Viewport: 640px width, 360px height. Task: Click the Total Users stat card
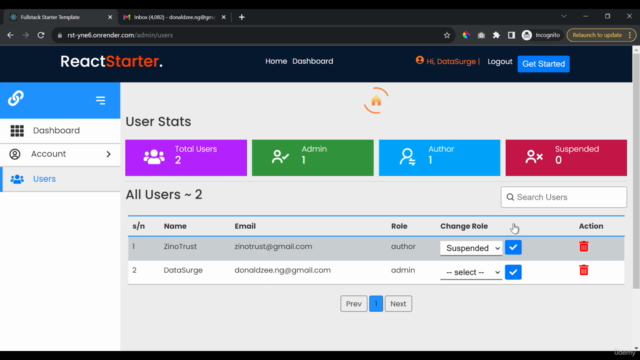(x=186, y=158)
